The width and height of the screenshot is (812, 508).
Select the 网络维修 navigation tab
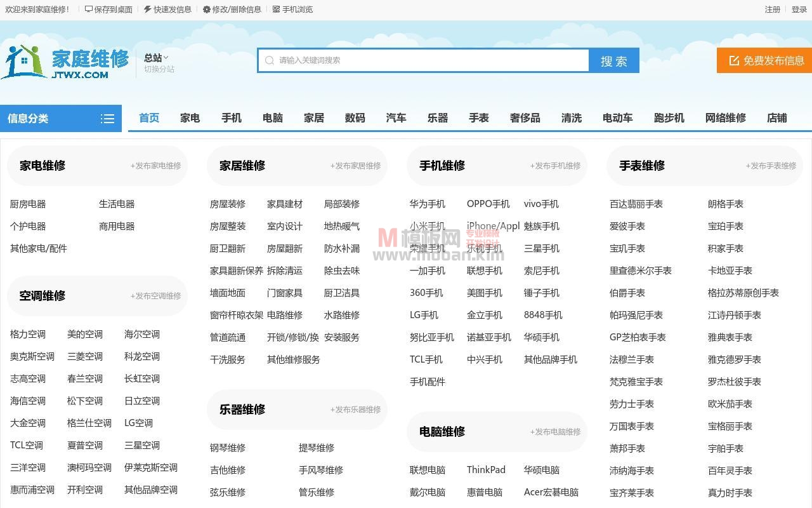pyautogui.click(x=726, y=118)
